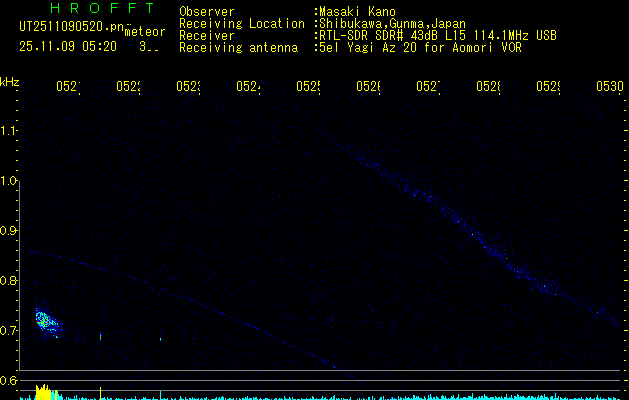This screenshot has height=400, width=629.
Task: Select 5el Yagi antenna description text
Action: [420, 48]
